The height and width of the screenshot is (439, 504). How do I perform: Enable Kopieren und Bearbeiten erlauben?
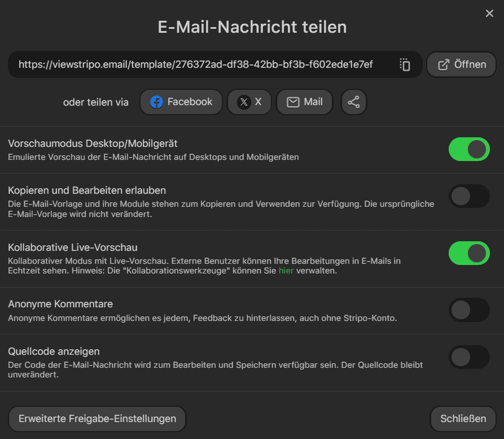point(469,196)
